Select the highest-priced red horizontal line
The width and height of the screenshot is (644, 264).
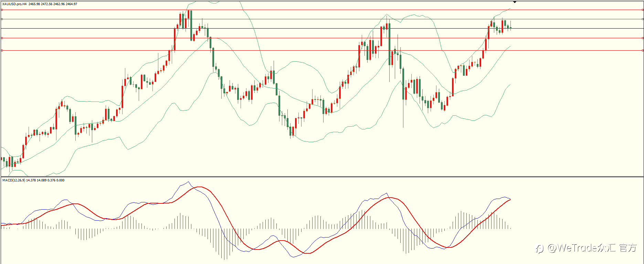click(x=322, y=10)
